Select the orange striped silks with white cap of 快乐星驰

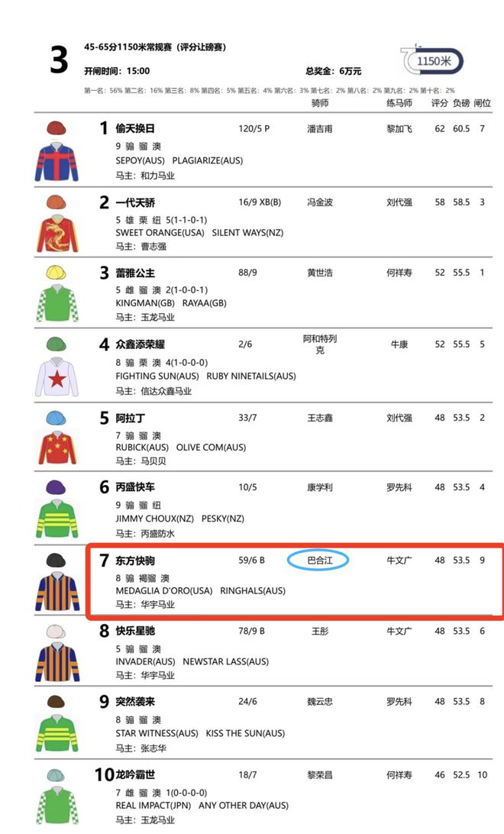(57, 653)
